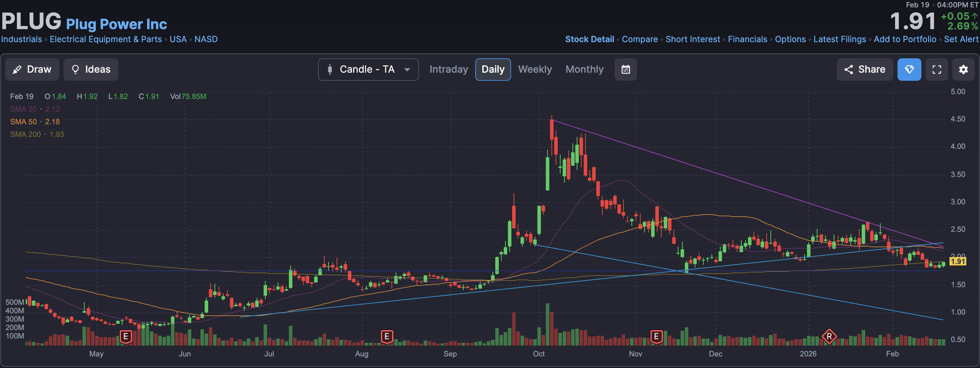Switch to the Weekly timeframe
The width and height of the screenshot is (980, 368).
click(535, 69)
